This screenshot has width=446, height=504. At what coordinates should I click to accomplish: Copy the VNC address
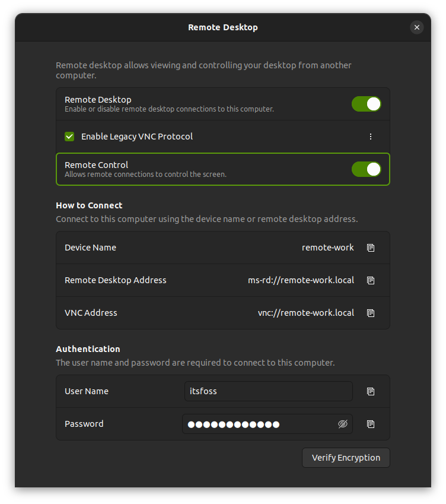pos(370,313)
